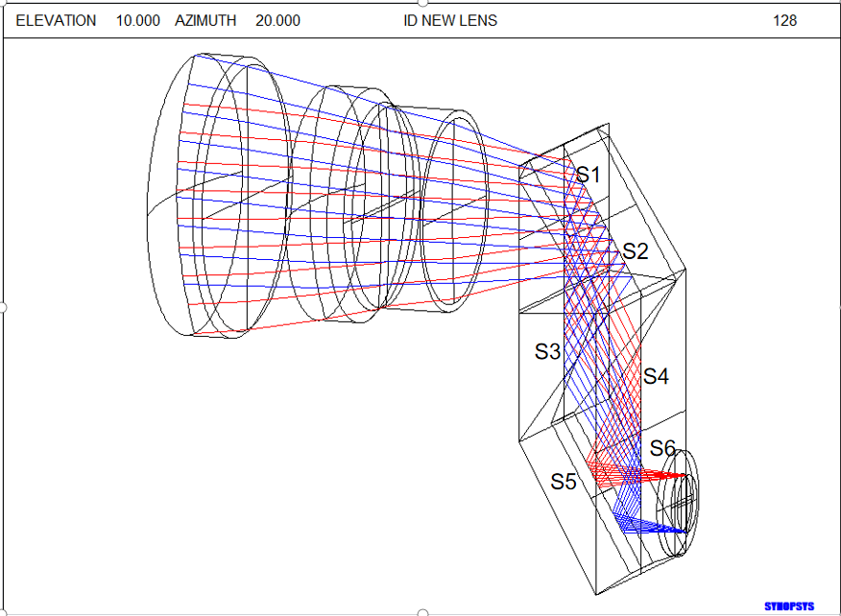Click the SYNOPSYS logo text
This screenshot has height=616, width=841.
click(x=789, y=606)
